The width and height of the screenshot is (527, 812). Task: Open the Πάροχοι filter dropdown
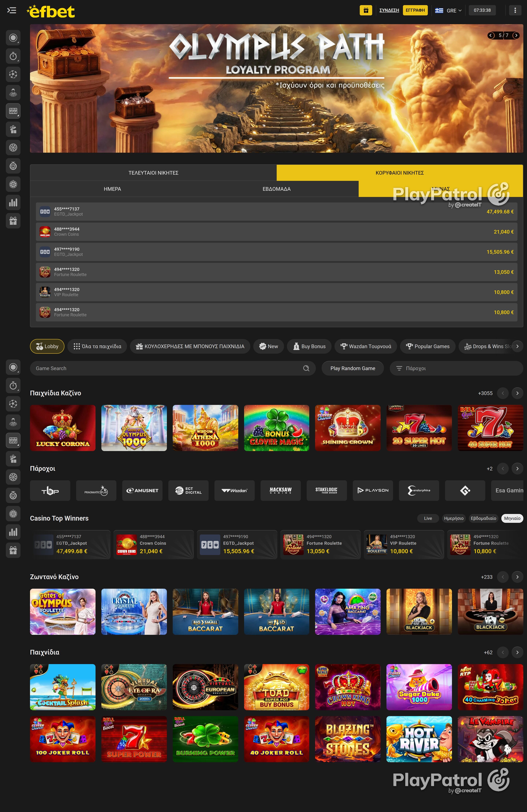(456, 368)
